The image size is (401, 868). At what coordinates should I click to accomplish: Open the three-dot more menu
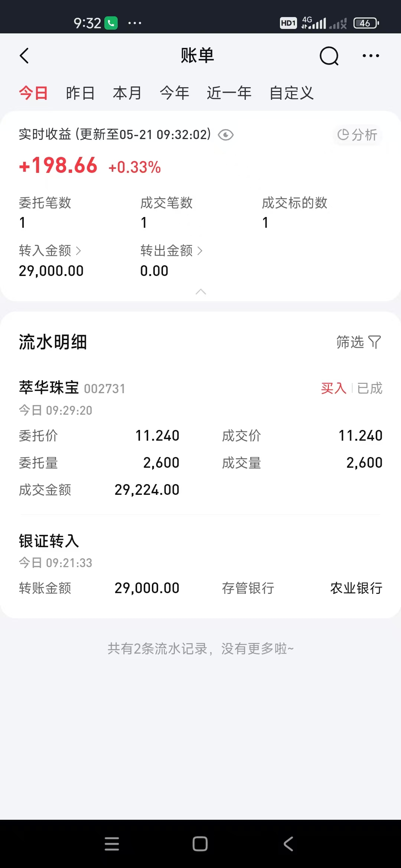click(371, 56)
